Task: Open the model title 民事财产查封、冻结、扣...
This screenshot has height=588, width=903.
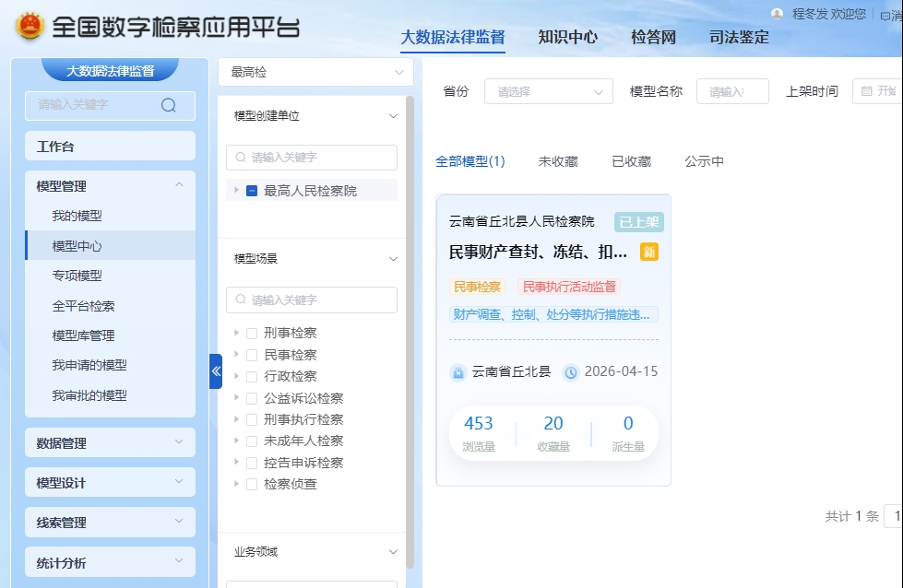Action: click(x=538, y=252)
